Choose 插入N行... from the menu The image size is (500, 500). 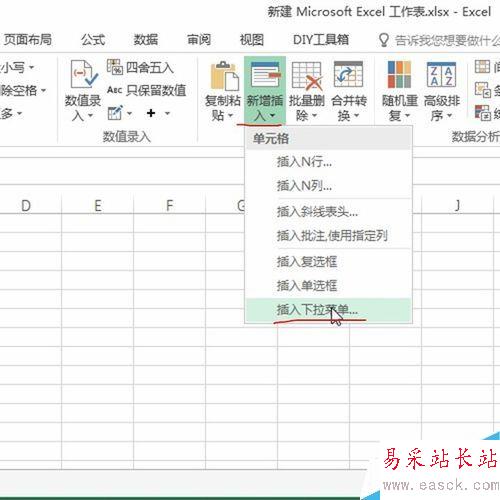[328, 162]
